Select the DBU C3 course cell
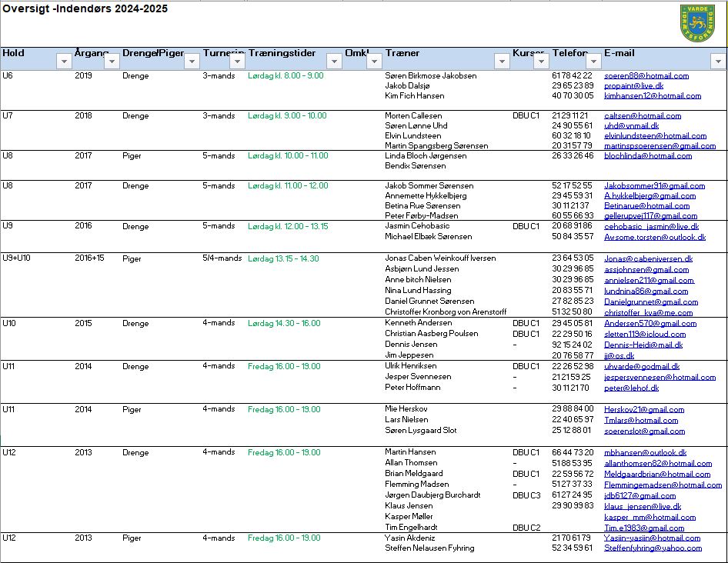 coord(526,495)
